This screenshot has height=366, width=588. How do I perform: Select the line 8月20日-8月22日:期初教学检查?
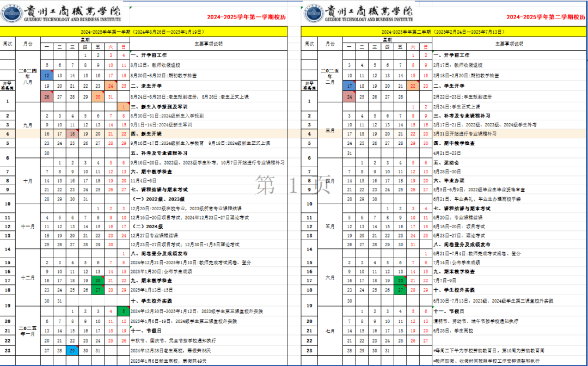click(x=163, y=76)
